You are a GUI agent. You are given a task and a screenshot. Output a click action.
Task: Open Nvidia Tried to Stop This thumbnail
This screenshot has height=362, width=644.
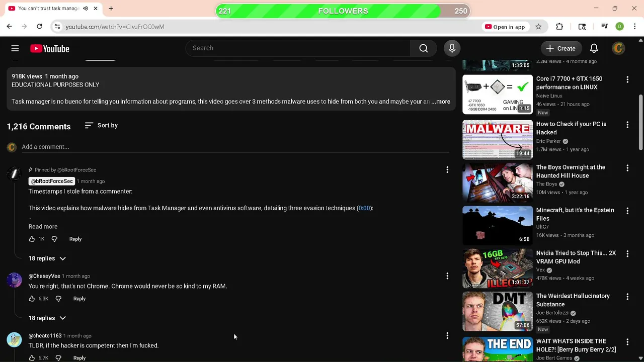click(x=498, y=268)
